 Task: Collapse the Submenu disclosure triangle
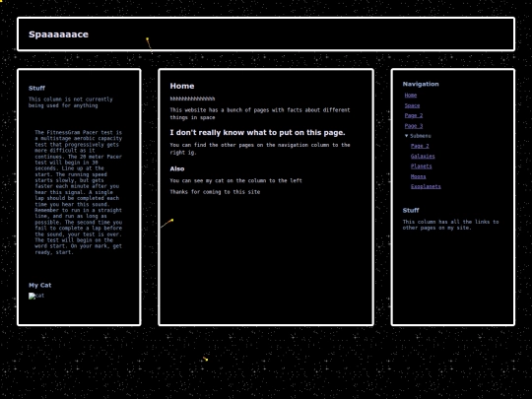click(x=407, y=136)
